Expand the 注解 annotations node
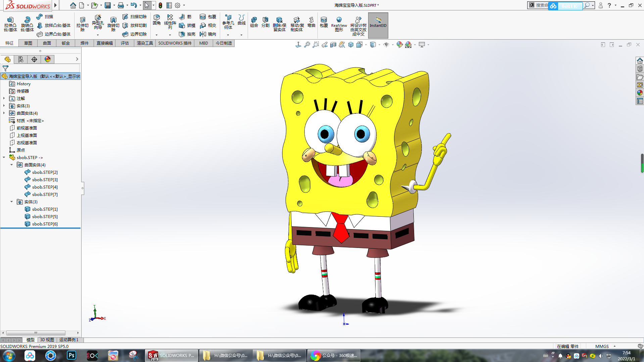The height and width of the screenshot is (362, 644). 4,98
